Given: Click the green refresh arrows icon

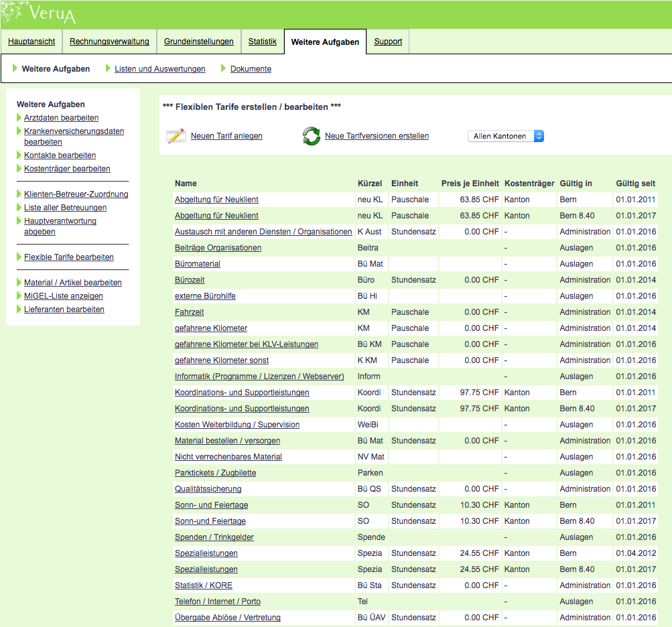Looking at the screenshot, I should [312, 136].
